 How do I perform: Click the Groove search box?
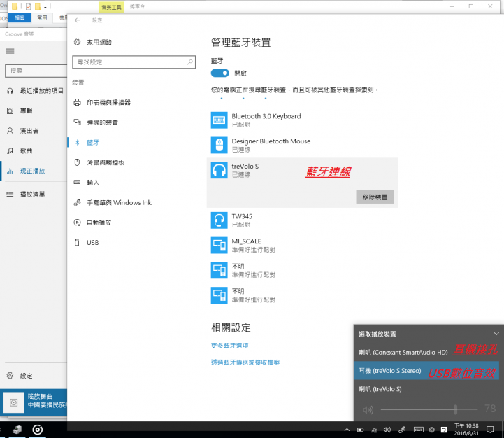36,71
